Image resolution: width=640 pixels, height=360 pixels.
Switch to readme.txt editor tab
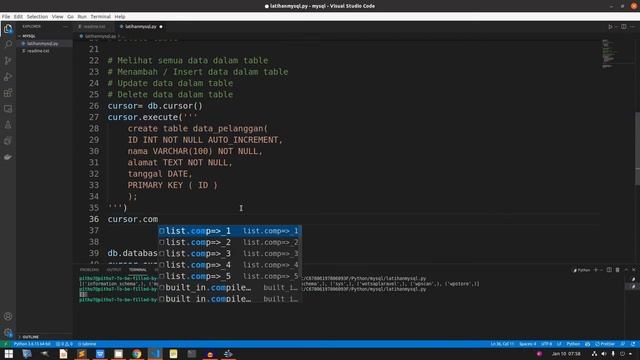click(x=94, y=27)
